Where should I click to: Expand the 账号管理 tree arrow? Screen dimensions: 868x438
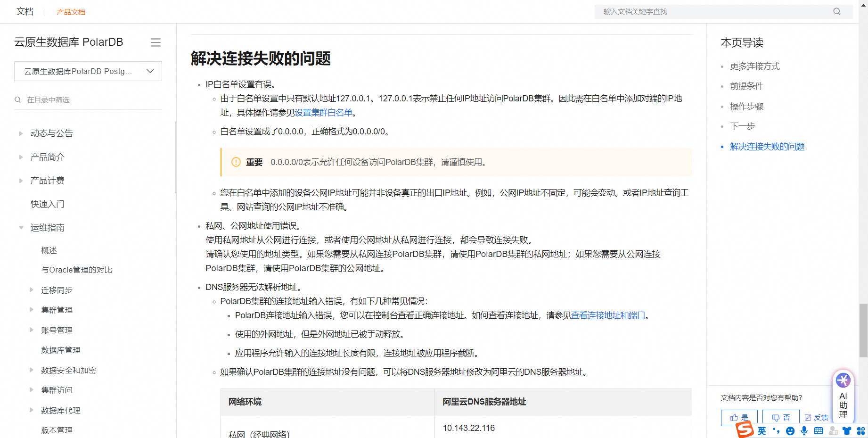point(32,330)
